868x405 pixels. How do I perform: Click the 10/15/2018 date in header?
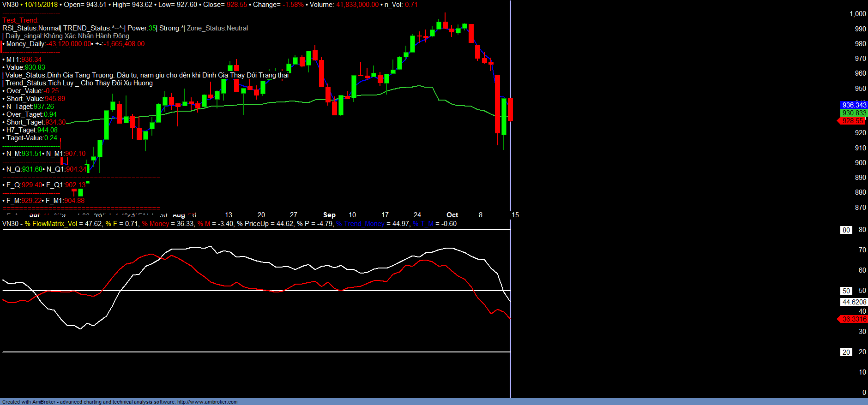(41, 5)
